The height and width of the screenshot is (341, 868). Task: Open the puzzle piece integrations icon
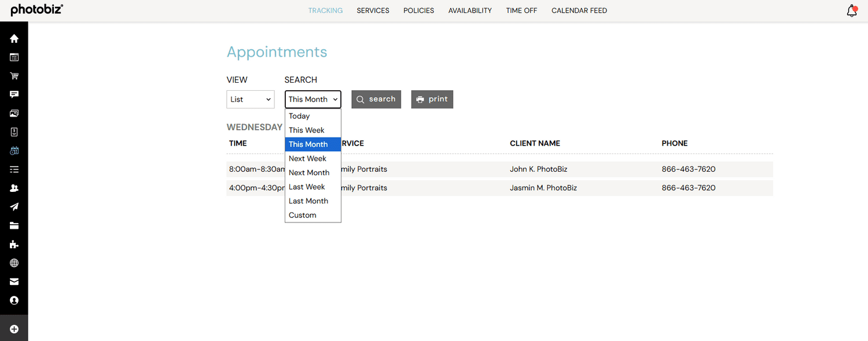pos(14,244)
